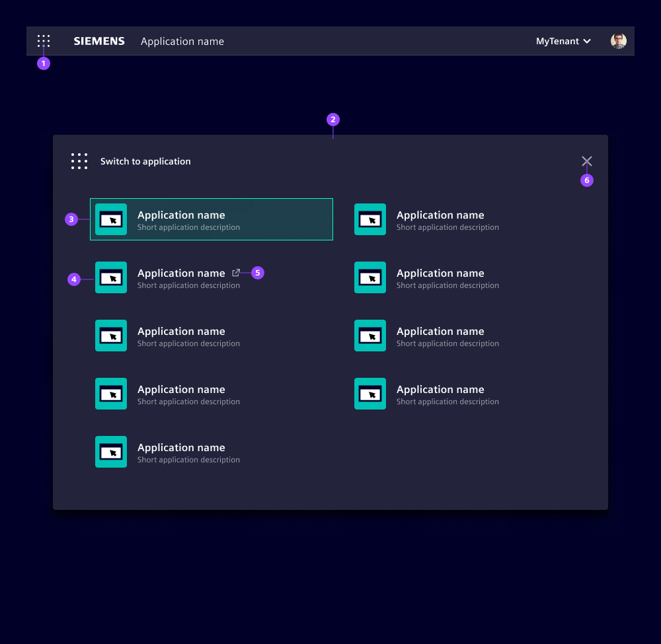Viewport: 661px width, 644px height.
Task: Click the Switch to application heading
Action: pyautogui.click(x=145, y=161)
